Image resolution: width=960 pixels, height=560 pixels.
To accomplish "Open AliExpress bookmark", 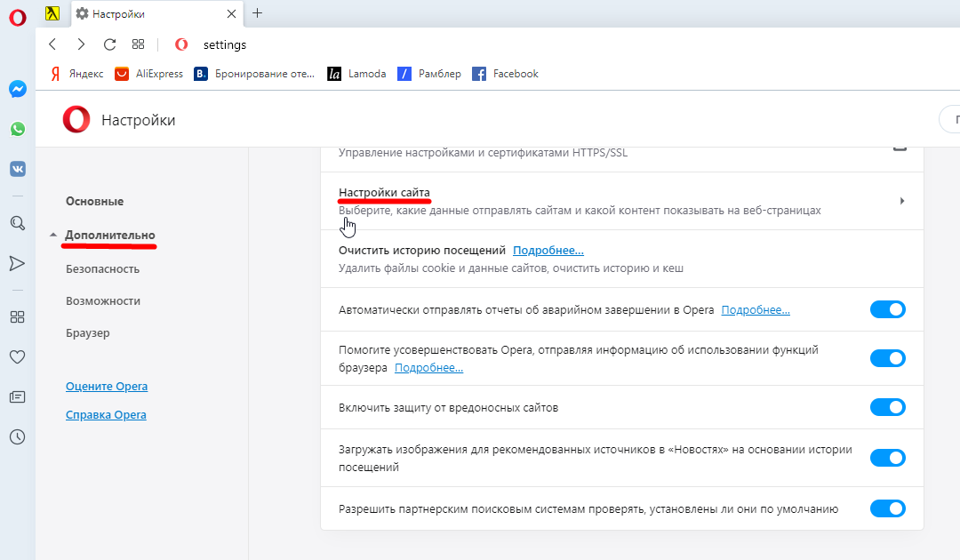I will [148, 74].
